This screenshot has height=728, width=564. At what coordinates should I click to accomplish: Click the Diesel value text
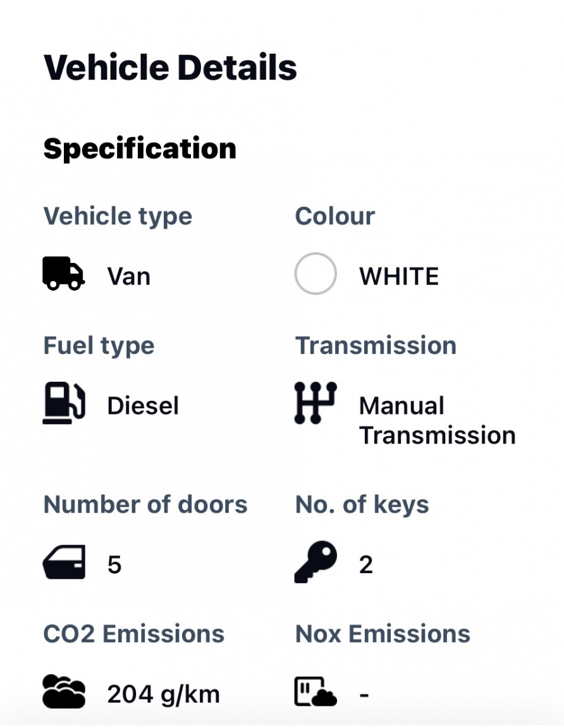coord(143,406)
